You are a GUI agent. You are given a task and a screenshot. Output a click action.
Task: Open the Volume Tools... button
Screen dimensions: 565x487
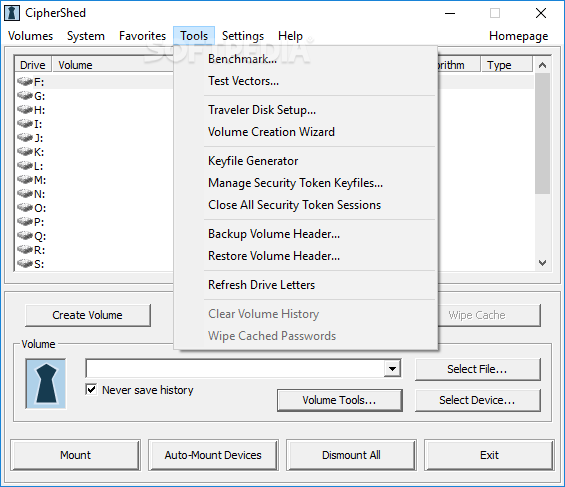click(339, 400)
